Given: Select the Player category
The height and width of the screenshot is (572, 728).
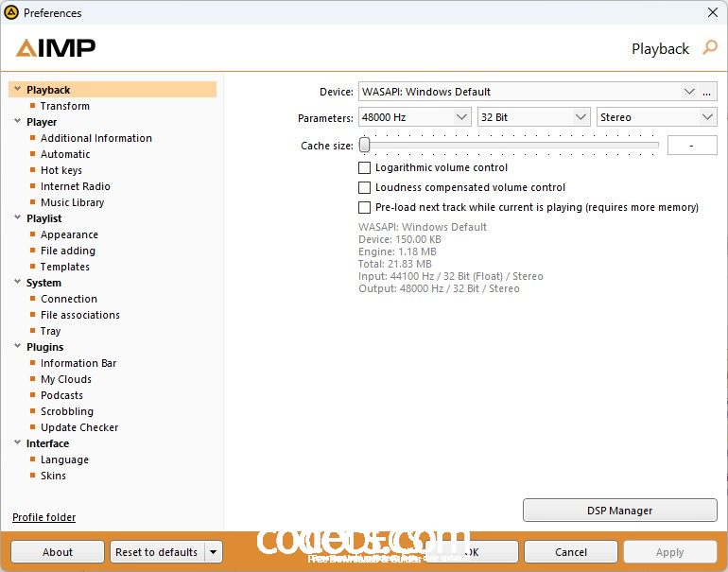Looking at the screenshot, I should point(42,122).
